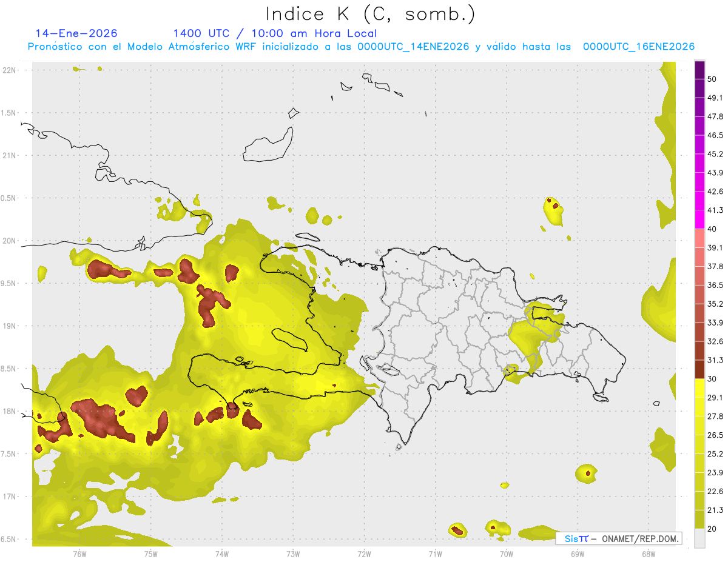Click color scale value "30"
The image size is (728, 562).
712,379
